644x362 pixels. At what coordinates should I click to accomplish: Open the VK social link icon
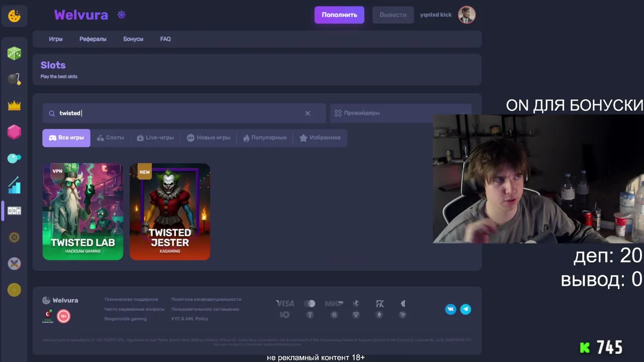450,309
